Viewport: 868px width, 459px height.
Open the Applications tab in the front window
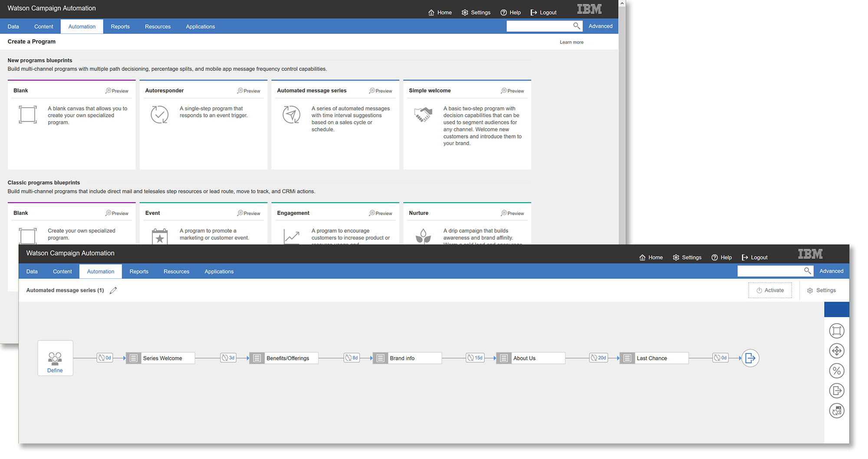click(x=219, y=271)
